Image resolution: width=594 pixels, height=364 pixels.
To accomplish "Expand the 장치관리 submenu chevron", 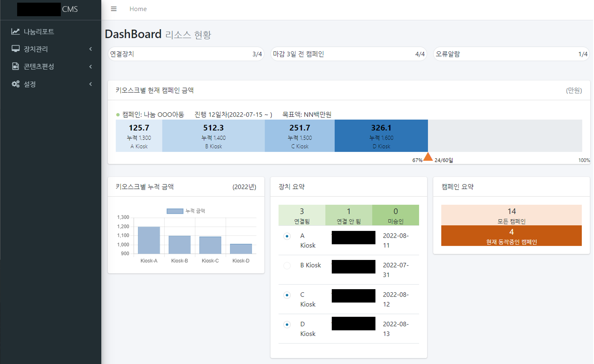I will click(x=91, y=49).
